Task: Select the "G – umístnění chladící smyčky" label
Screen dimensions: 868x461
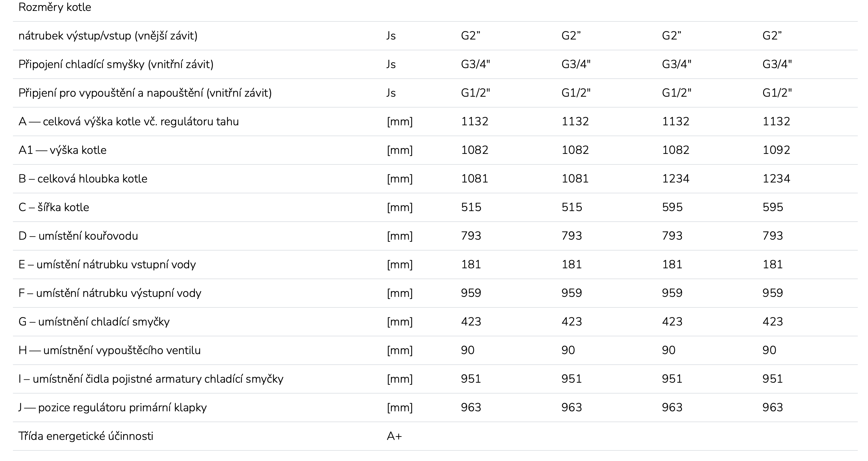Action: 94,322
